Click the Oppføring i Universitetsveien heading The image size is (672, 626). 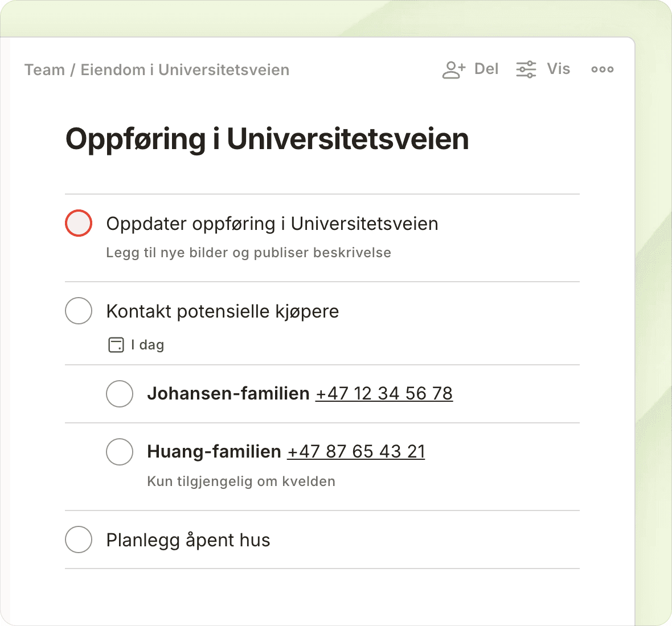pyautogui.click(x=267, y=139)
